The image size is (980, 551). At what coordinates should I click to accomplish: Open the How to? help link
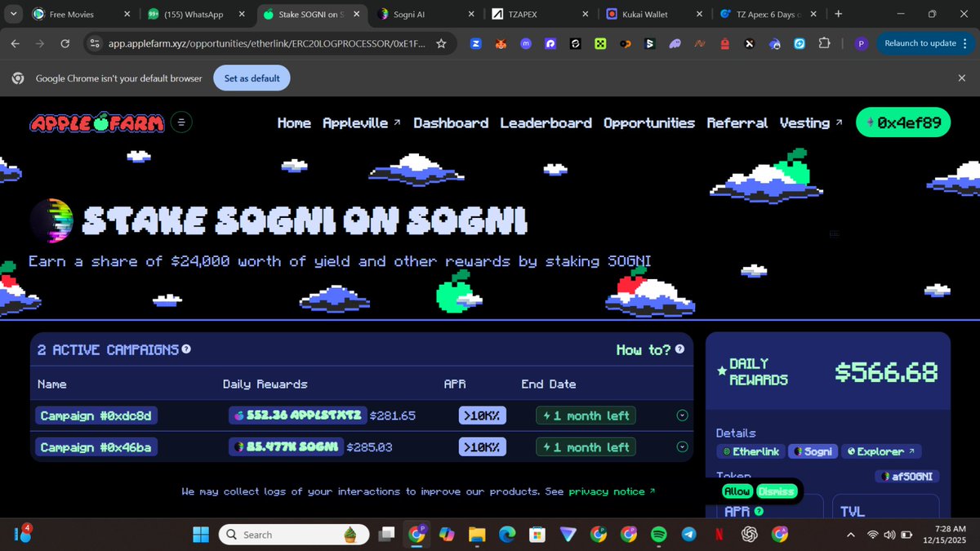(x=650, y=349)
